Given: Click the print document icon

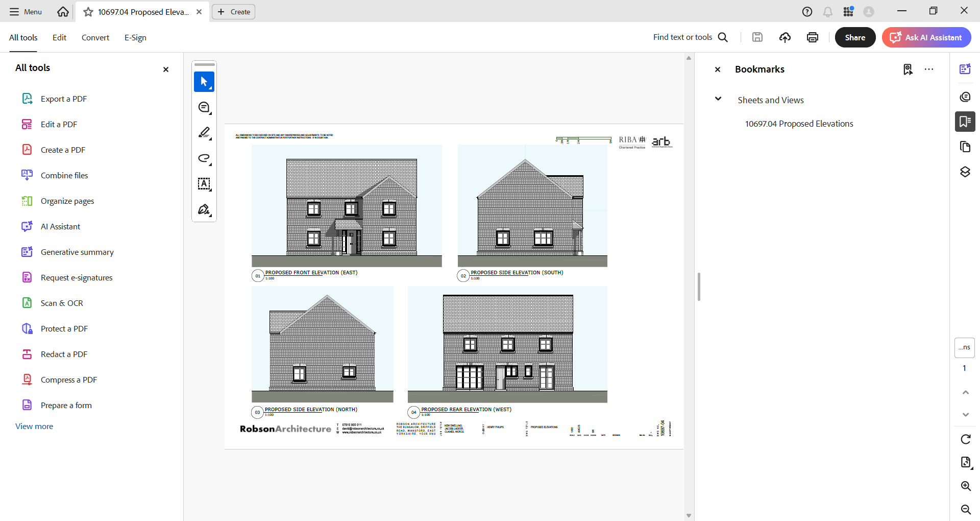Looking at the screenshot, I should click(x=813, y=37).
